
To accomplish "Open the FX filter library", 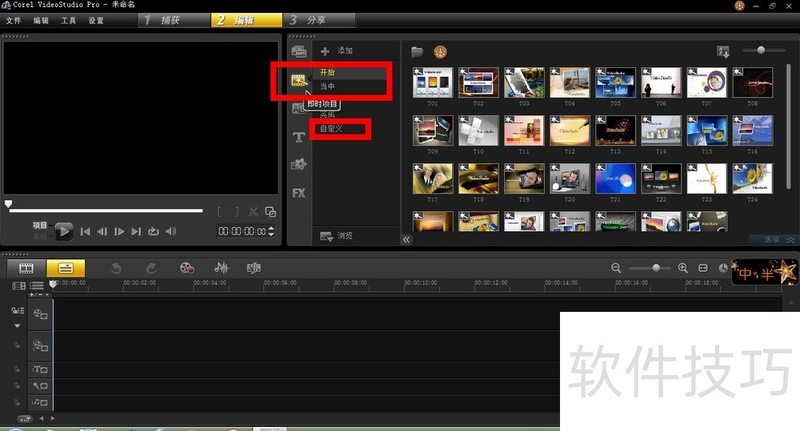I will [298, 193].
